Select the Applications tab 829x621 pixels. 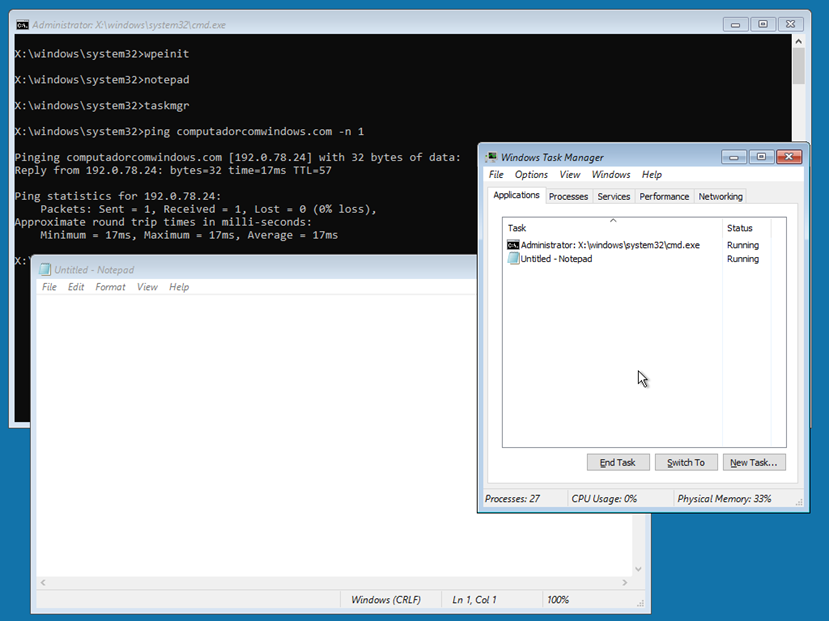click(515, 196)
